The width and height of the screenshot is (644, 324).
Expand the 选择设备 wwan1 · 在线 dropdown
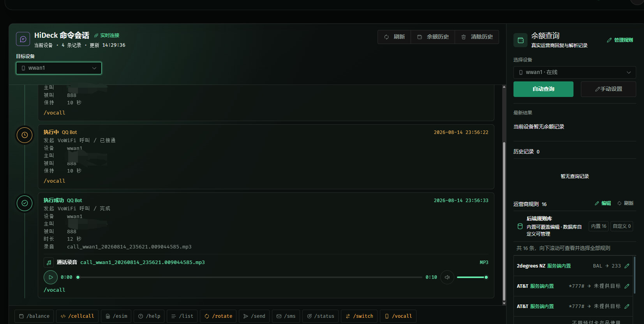point(575,72)
